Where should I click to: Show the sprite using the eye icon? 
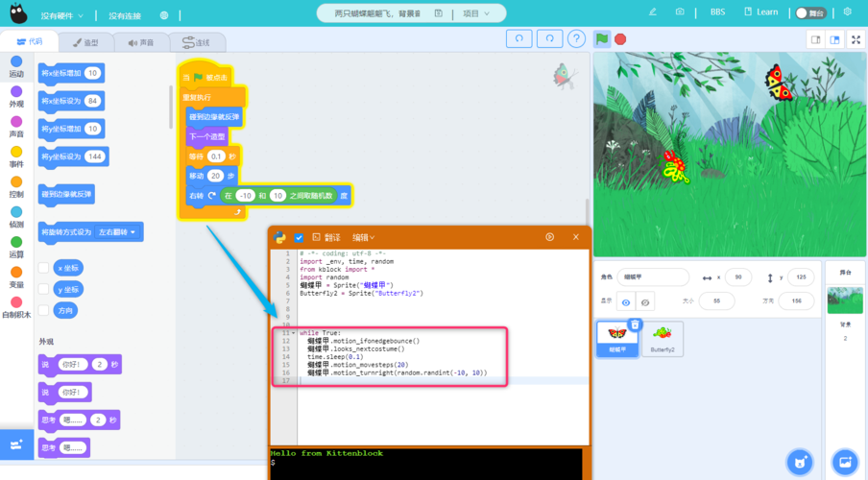625,301
